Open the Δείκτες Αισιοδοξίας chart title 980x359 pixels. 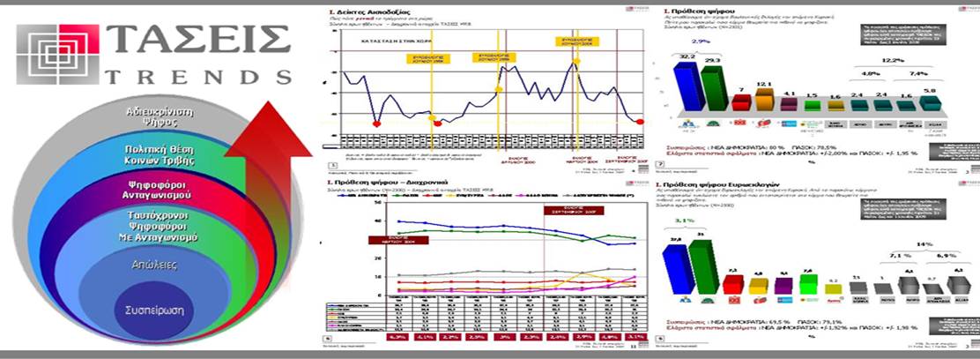[x=370, y=11]
